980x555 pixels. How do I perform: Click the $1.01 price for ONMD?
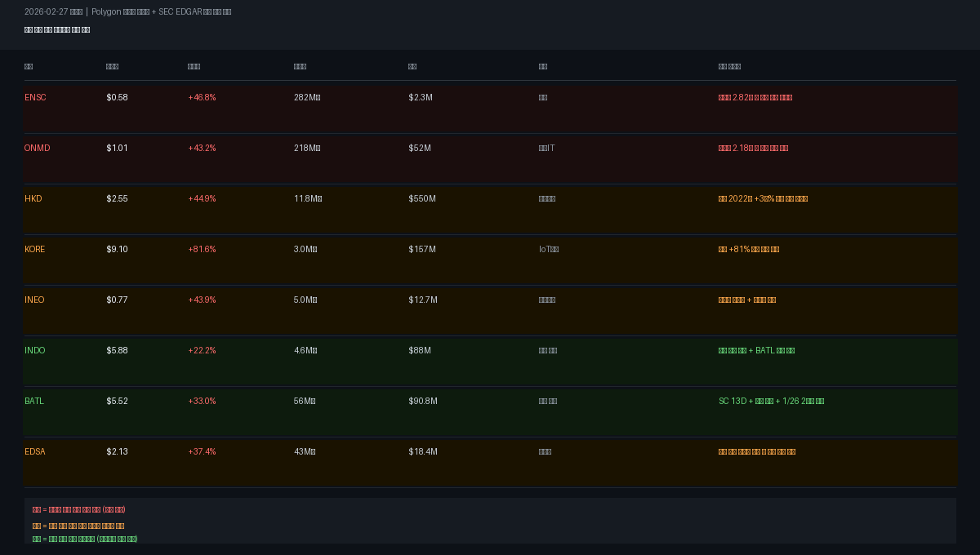point(117,148)
